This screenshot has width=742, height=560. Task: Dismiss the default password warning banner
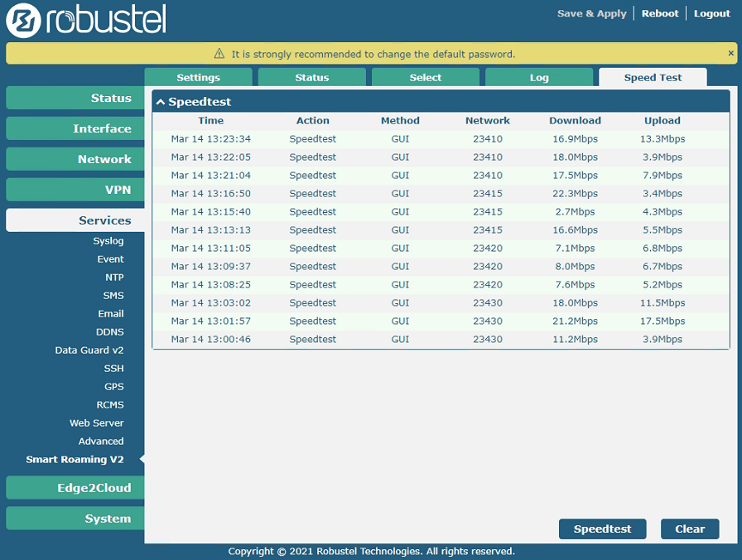(x=730, y=53)
